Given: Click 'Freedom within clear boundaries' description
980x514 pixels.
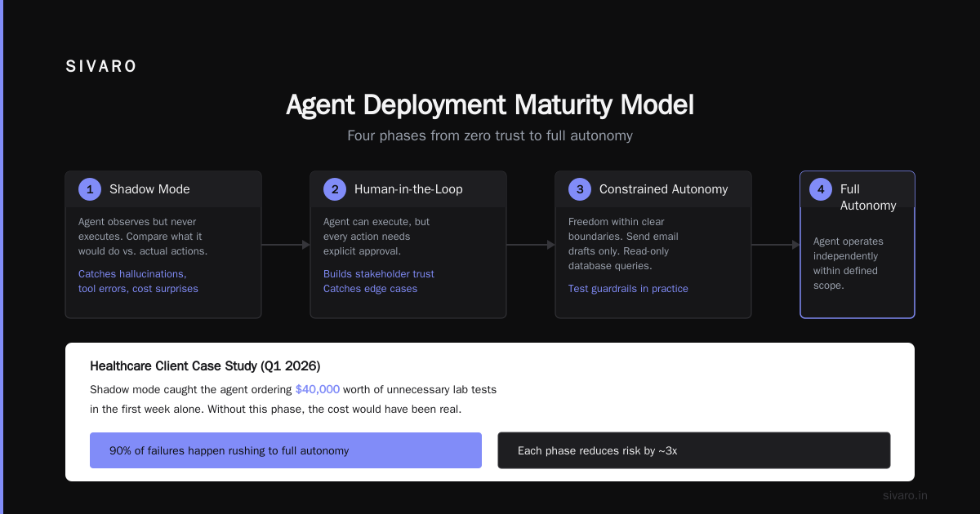Looking at the screenshot, I should coord(623,244).
